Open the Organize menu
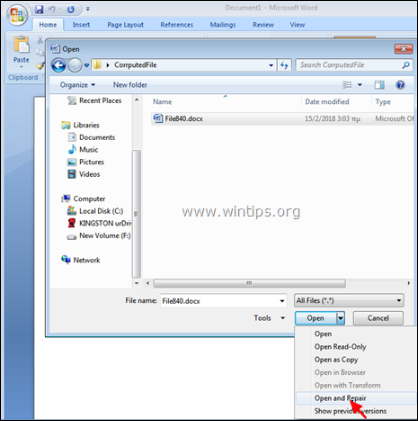This screenshot has height=421, width=418. tap(77, 85)
